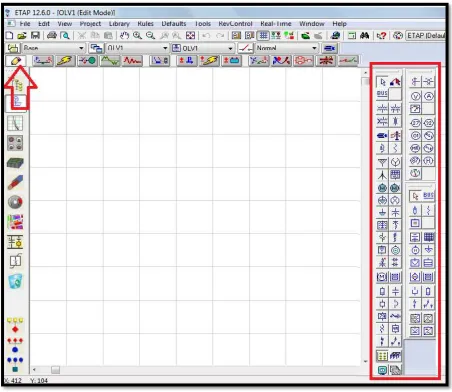Viewport: 452px width, 392px height.
Task: Open the Tools menu
Action: coord(202,24)
